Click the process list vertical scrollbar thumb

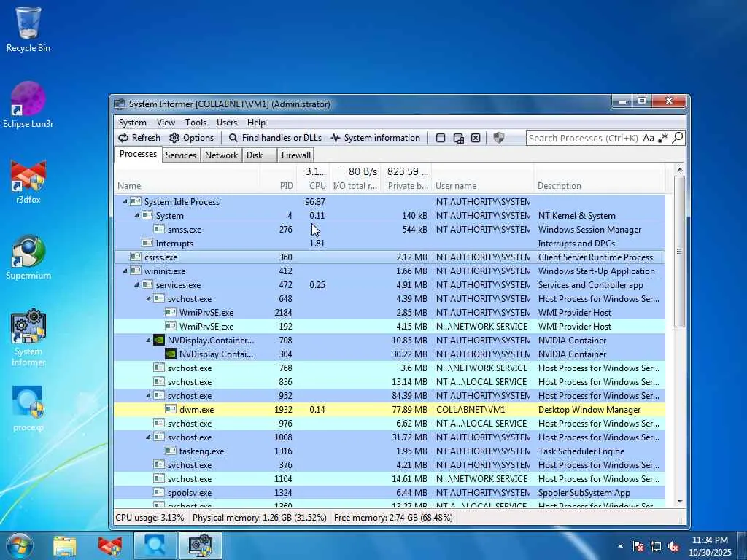[x=679, y=252]
